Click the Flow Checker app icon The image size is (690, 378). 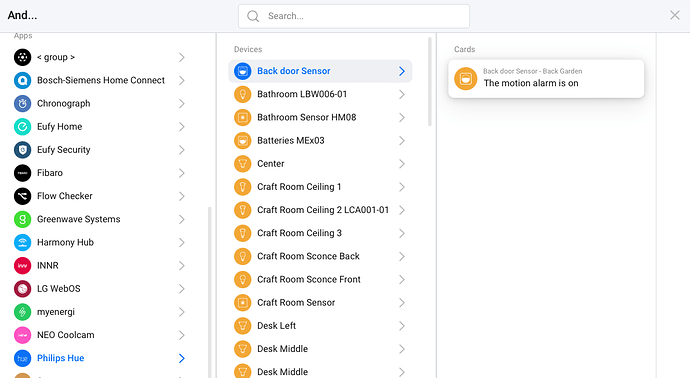(22, 196)
